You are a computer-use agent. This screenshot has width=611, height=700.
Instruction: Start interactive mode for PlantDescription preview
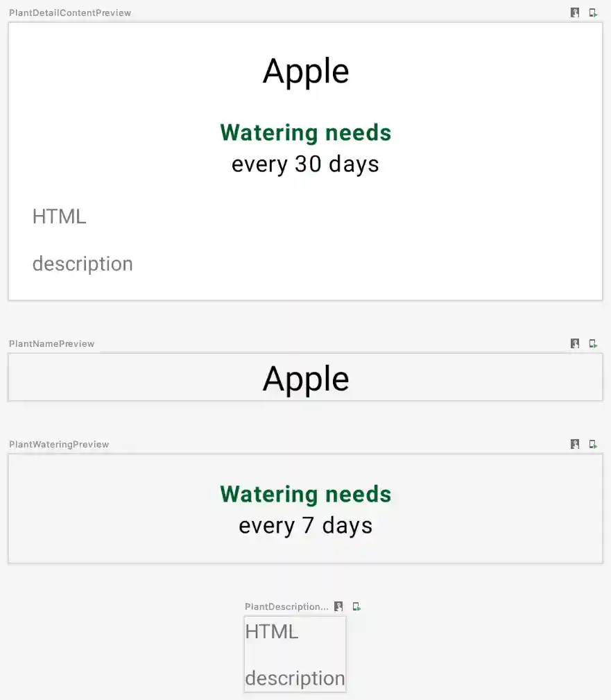point(338,606)
